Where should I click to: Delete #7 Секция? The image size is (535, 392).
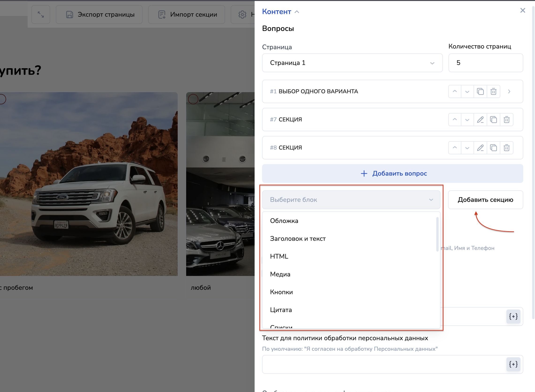point(507,120)
